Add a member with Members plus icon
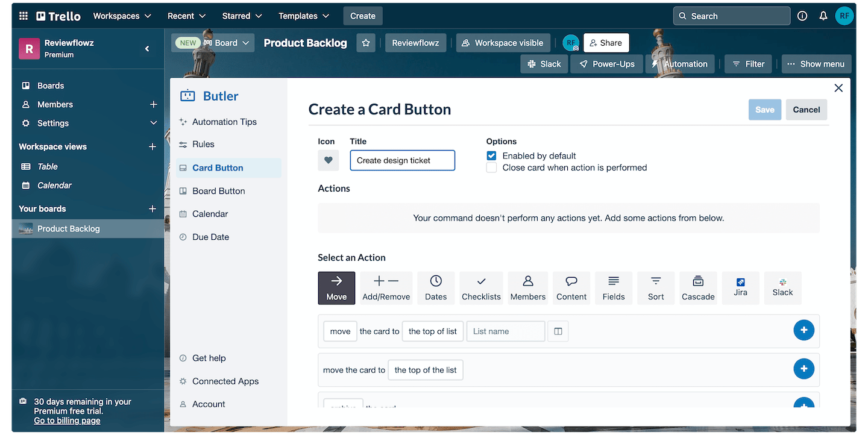 [x=153, y=104]
